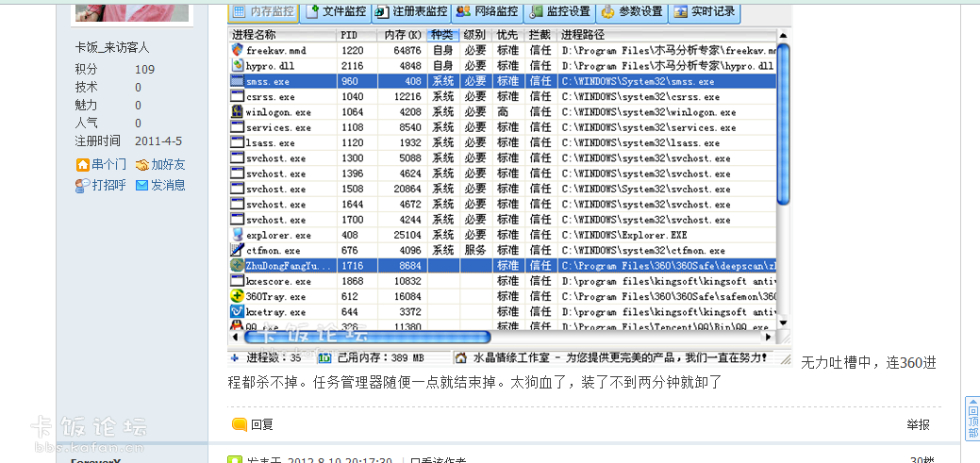980x463 pixels.
Task: Sort by PID column header
Action: [357, 35]
